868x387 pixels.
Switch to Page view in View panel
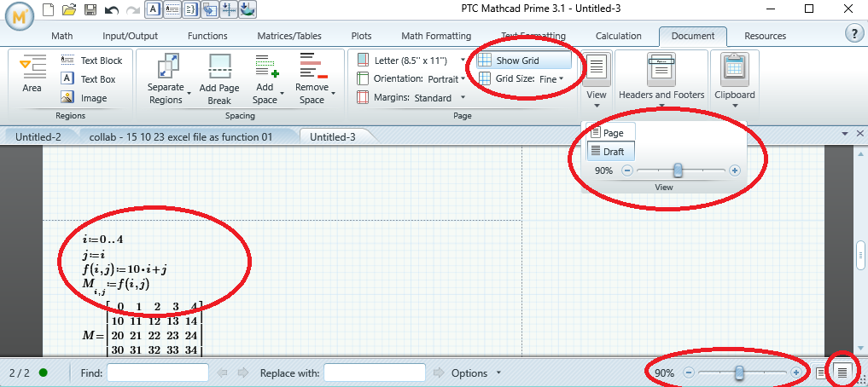coord(611,133)
